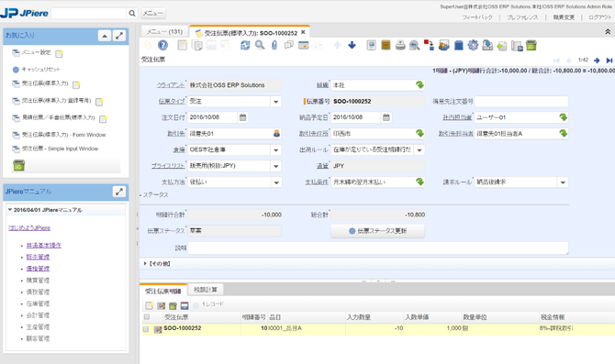Collapse the お気に入り panel with up arrow
The width and height of the screenshot is (615, 364).
105,36
